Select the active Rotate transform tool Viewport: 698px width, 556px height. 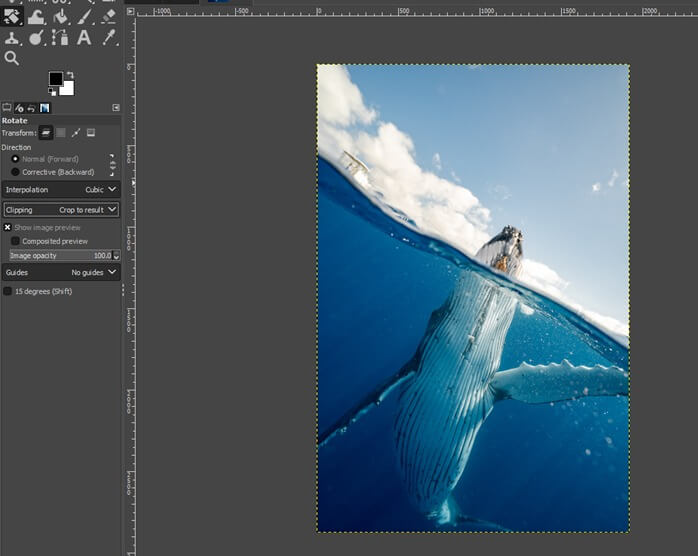coord(12,16)
